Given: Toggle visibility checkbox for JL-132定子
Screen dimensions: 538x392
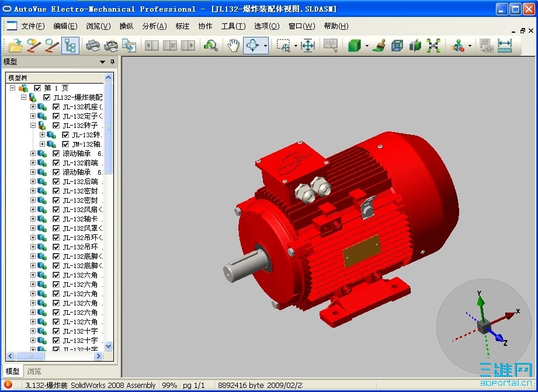Looking at the screenshot, I should [56, 116].
